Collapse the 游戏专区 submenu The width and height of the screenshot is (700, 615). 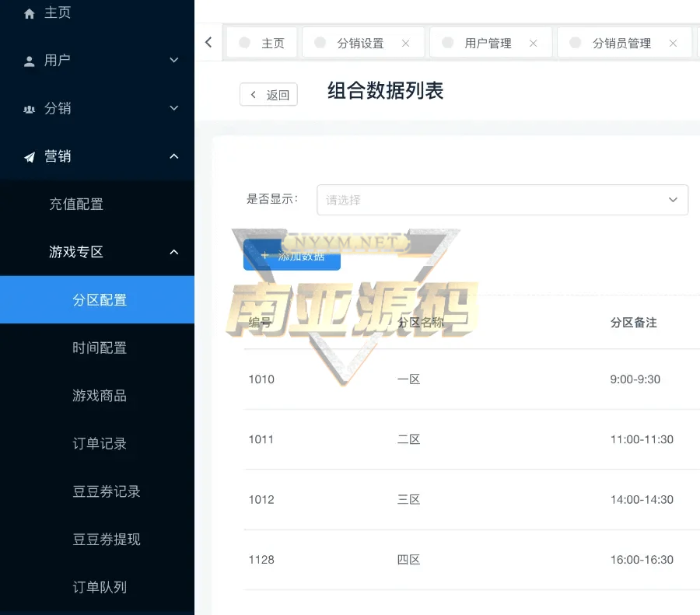coord(174,252)
